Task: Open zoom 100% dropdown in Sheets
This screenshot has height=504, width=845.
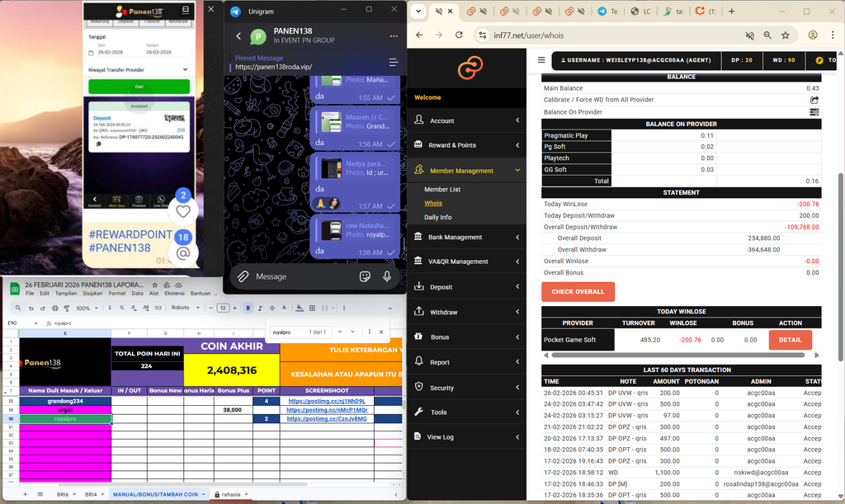Action: 87,308
